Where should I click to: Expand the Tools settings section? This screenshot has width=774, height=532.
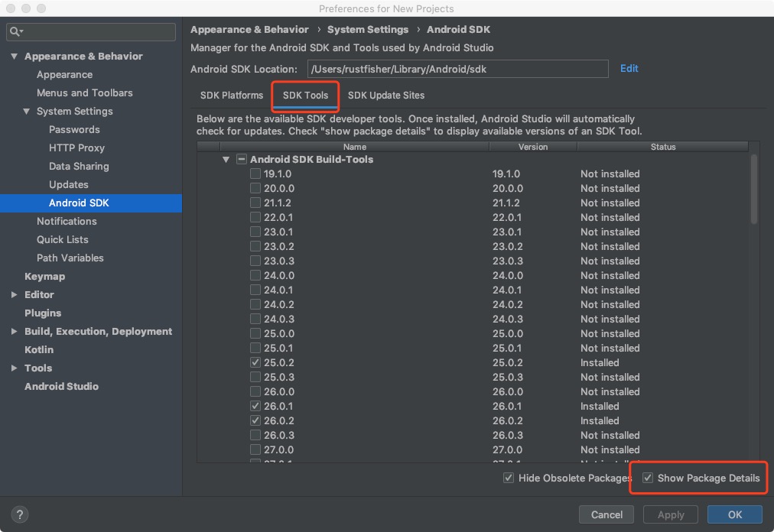tap(14, 368)
